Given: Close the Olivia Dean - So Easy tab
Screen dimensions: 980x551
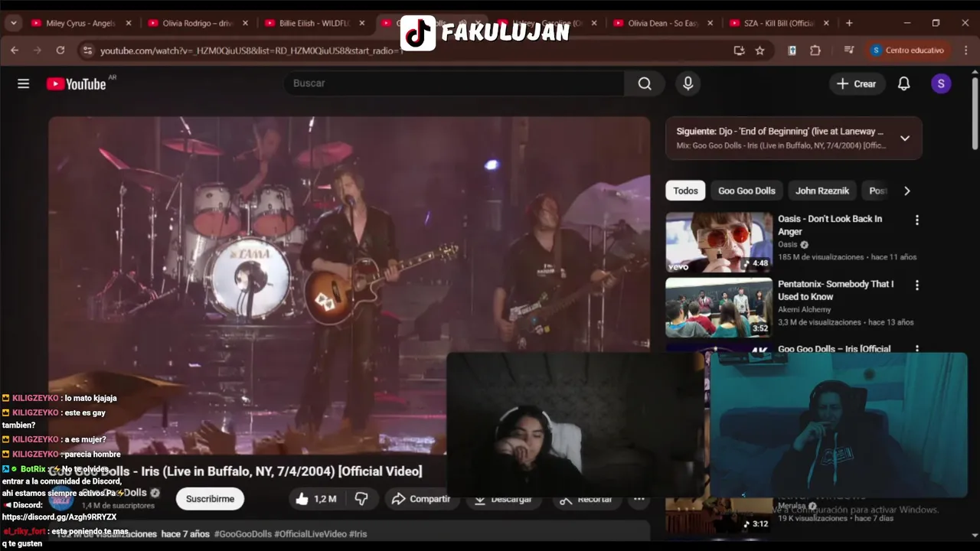Looking at the screenshot, I should [710, 23].
